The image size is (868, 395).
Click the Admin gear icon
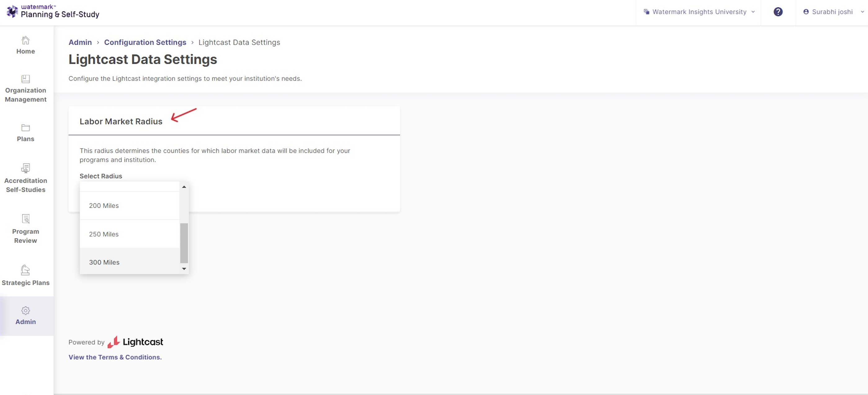tap(26, 310)
